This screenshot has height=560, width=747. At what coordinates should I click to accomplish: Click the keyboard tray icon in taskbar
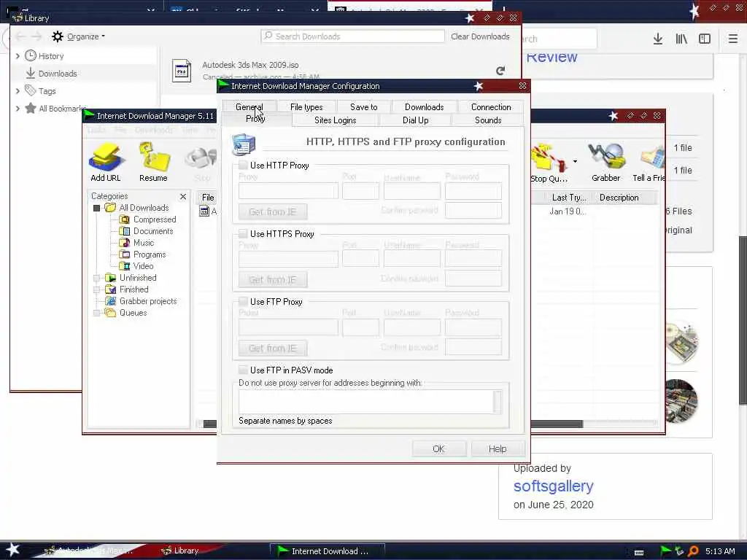pos(639,553)
